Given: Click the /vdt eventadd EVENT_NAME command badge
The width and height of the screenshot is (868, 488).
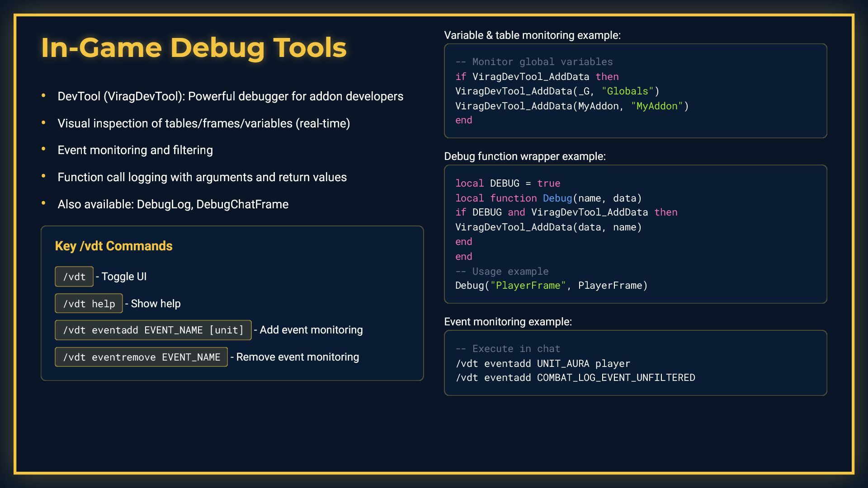Looking at the screenshot, I should point(153,330).
